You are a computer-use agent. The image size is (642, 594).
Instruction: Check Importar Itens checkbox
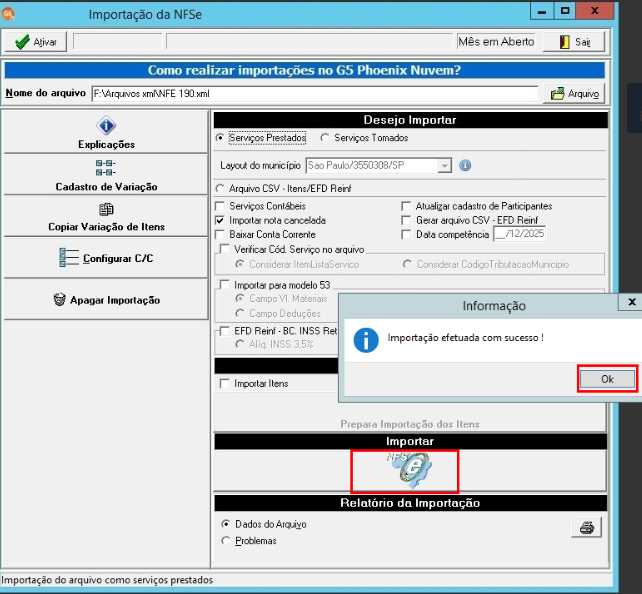click(225, 384)
